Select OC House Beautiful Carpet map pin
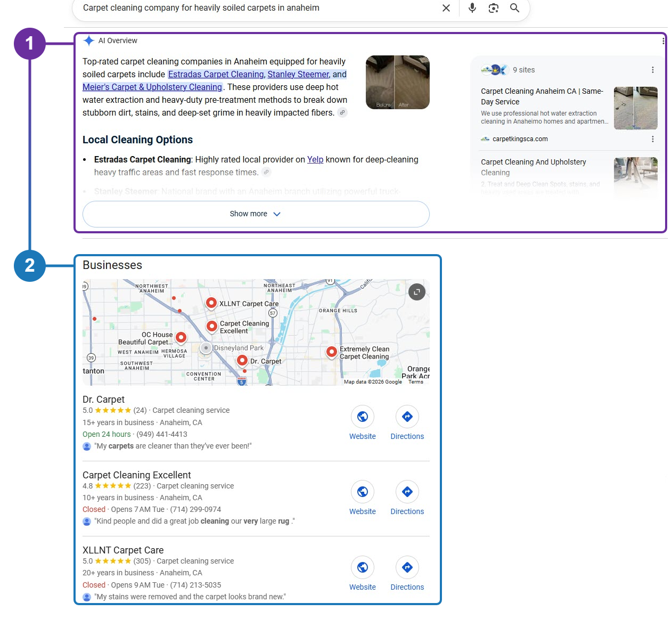The width and height of the screenshot is (672, 619). click(181, 338)
